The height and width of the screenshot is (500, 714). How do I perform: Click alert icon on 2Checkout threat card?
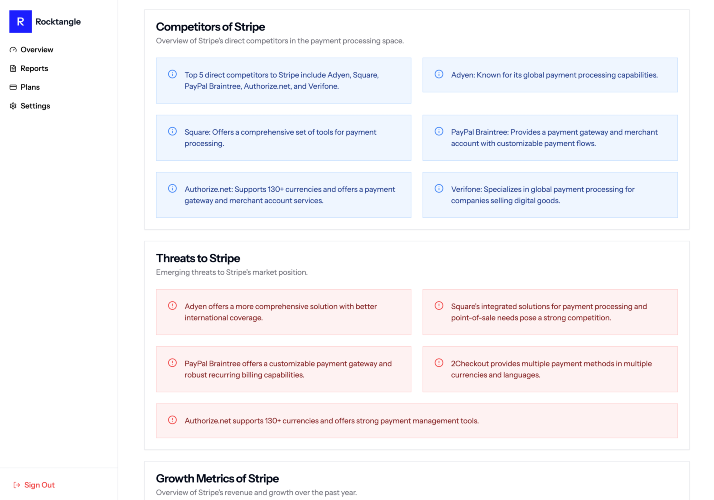pos(439,363)
